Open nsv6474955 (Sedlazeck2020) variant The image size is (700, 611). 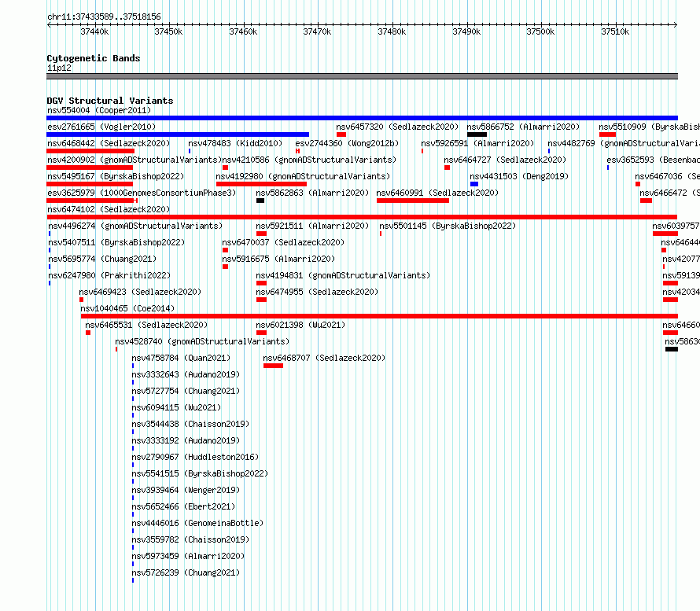tap(317, 292)
